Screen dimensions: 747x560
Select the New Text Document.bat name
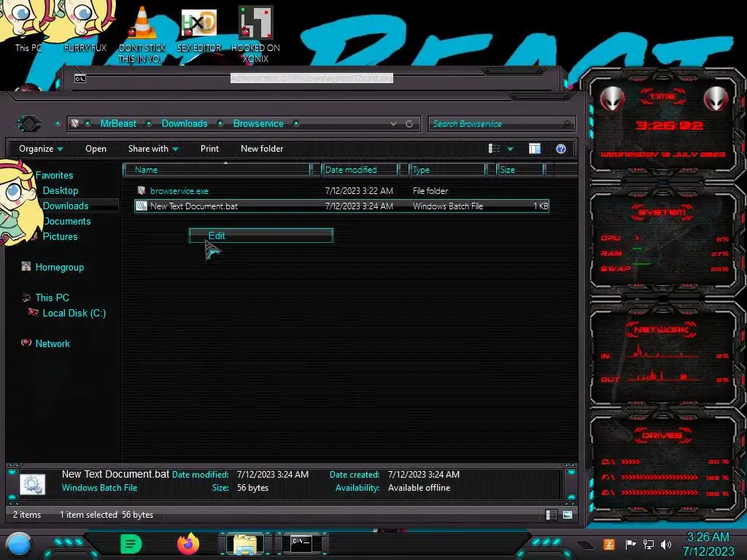[x=194, y=206]
